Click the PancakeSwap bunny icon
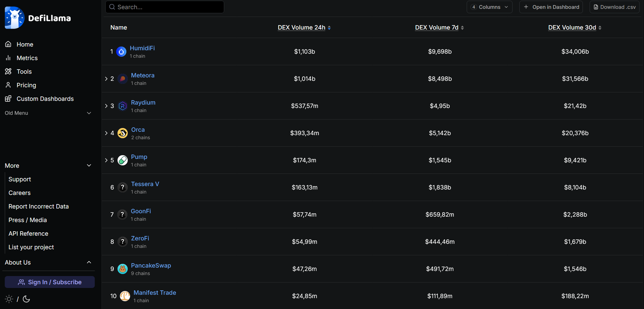This screenshot has height=309, width=644. 122,269
